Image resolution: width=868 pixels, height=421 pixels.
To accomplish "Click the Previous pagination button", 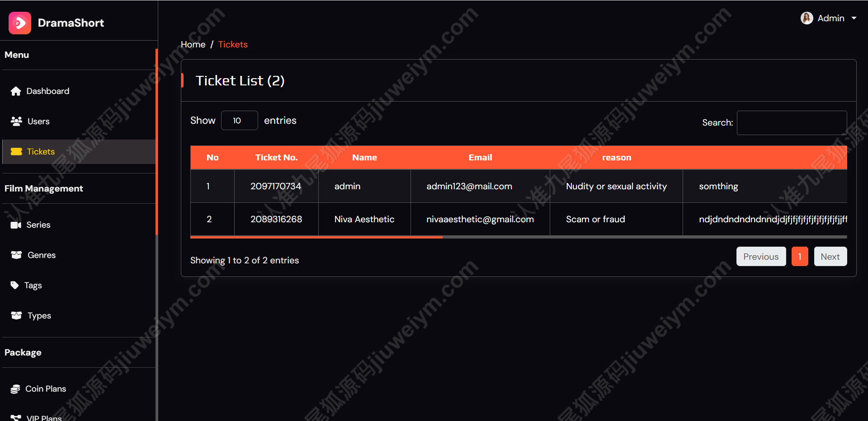I will coord(761,257).
